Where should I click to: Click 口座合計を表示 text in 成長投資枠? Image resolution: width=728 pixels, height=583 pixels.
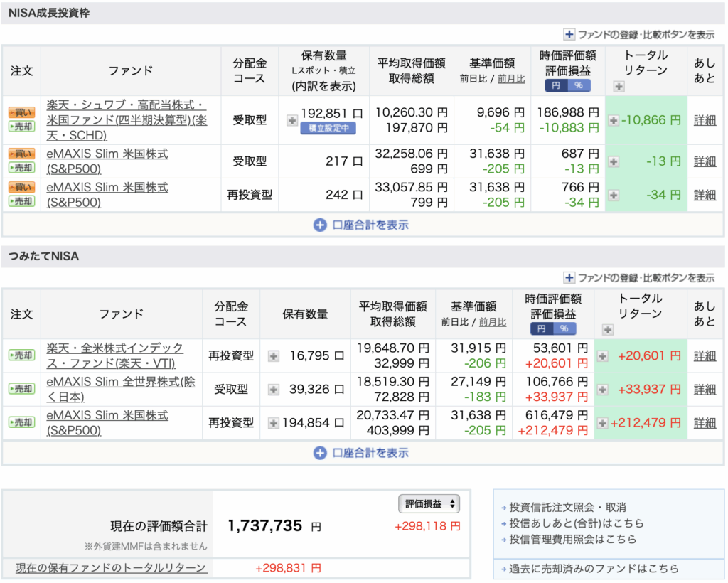coord(370,225)
